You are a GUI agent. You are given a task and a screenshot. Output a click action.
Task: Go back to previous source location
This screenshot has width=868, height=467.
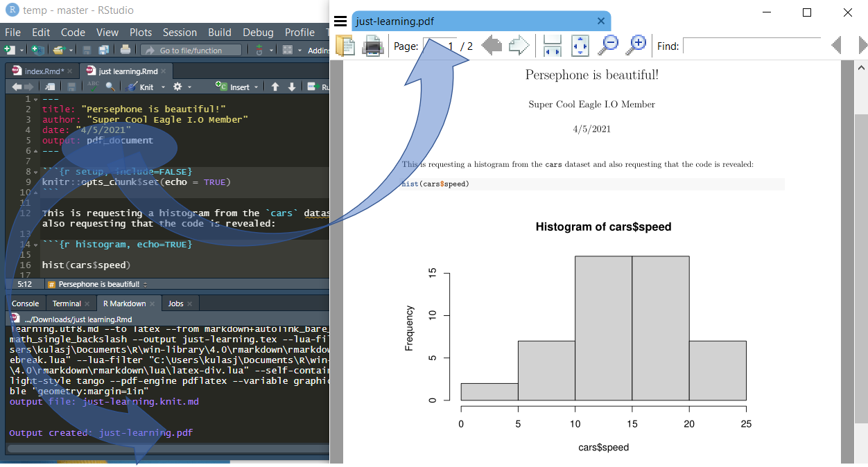click(x=17, y=87)
